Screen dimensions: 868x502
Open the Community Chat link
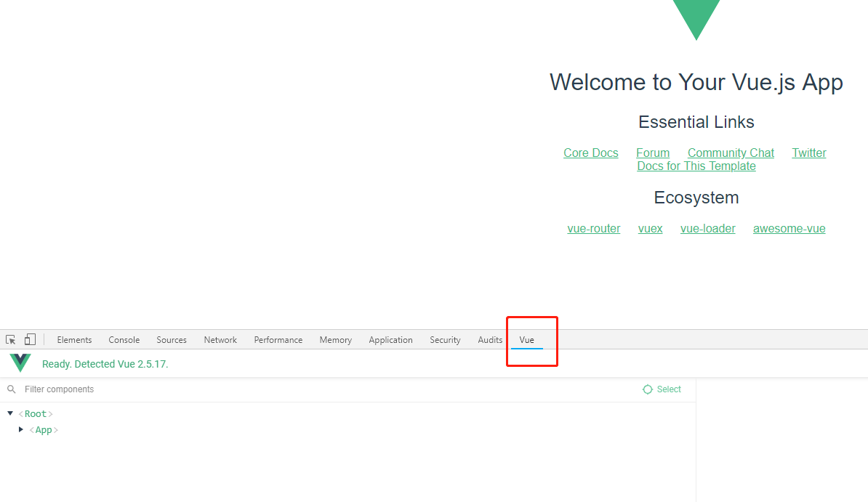(x=731, y=153)
